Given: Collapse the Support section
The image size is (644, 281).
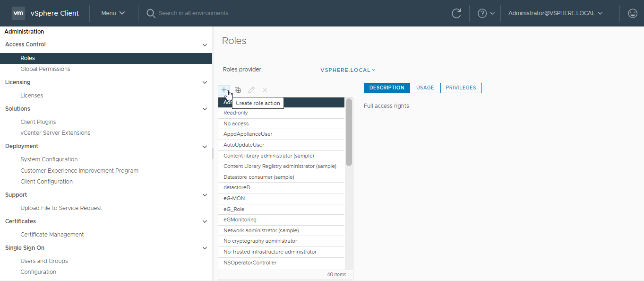Looking at the screenshot, I should (205, 195).
